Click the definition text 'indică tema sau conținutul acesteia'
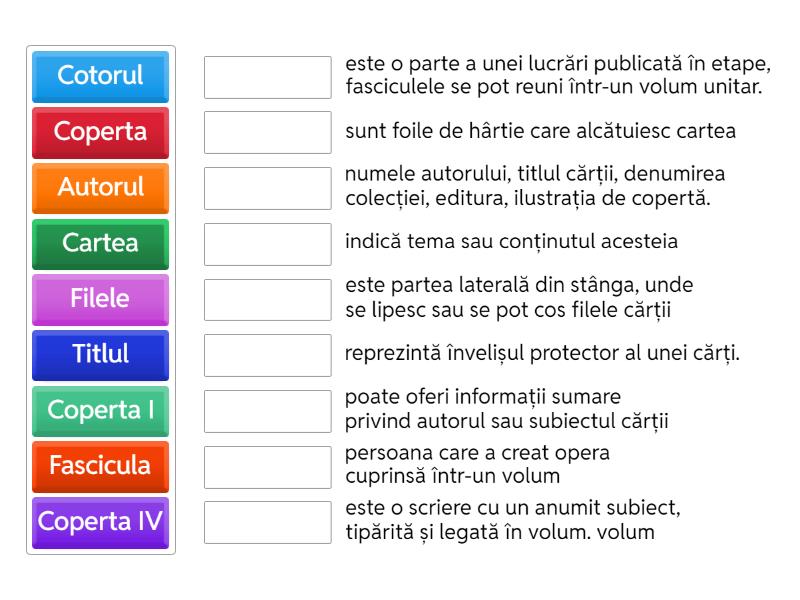 511,242
